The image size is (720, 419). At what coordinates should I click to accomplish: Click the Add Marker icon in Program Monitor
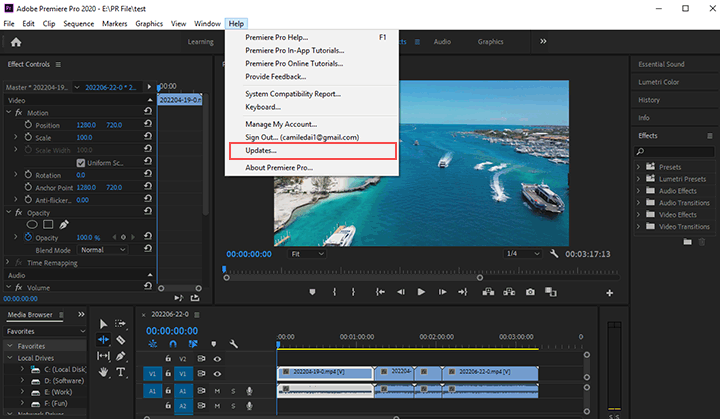(x=312, y=292)
